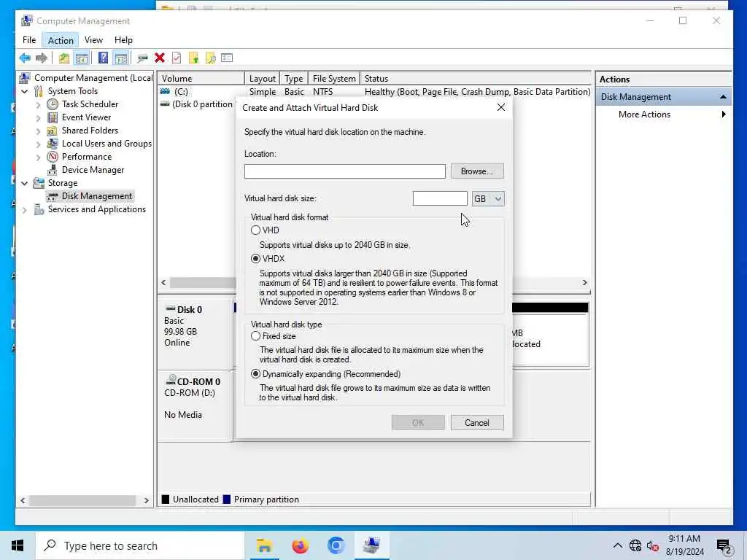The height and width of the screenshot is (560, 747).
Task: Select the Shared Folders icon
Action: point(53,131)
